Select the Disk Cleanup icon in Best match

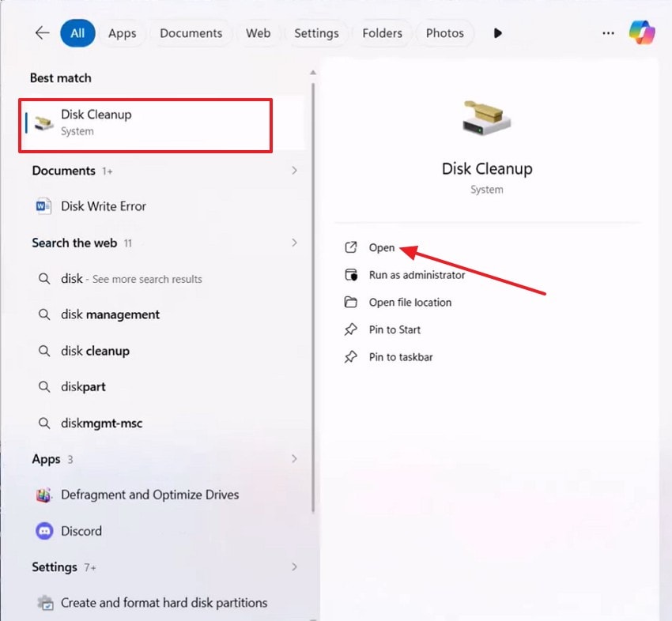[x=43, y=122]
